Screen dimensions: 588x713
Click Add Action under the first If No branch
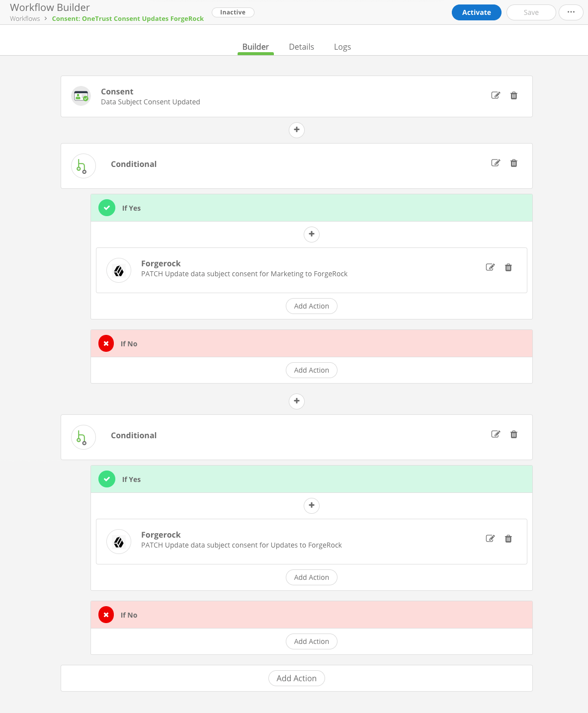[x=311, y=370]
